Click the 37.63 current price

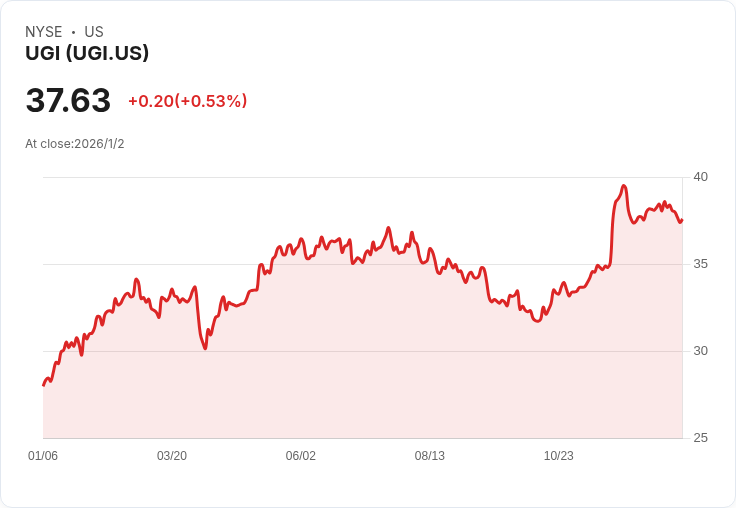pyautogui.click(x=68, y=100)
